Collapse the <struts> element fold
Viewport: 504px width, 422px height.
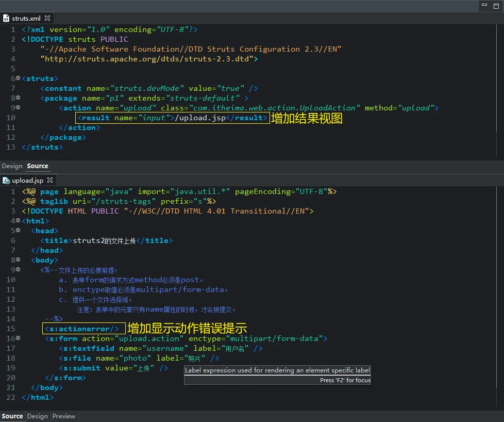point(18,78)
